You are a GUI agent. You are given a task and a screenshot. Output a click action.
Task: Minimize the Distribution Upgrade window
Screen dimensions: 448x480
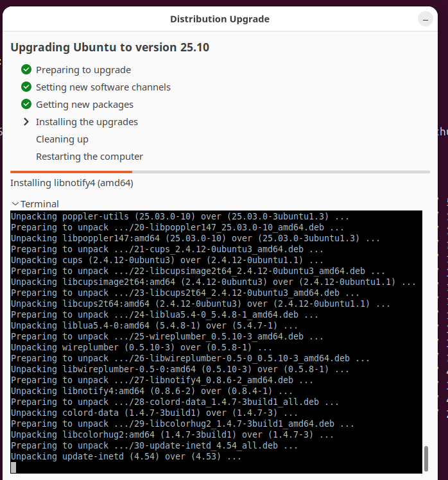(x=426, y=19)
